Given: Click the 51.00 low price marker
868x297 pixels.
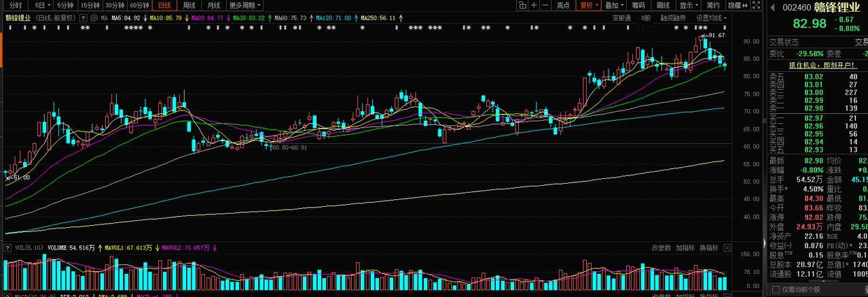Looking at the screenshot, I should coord(20,178).
